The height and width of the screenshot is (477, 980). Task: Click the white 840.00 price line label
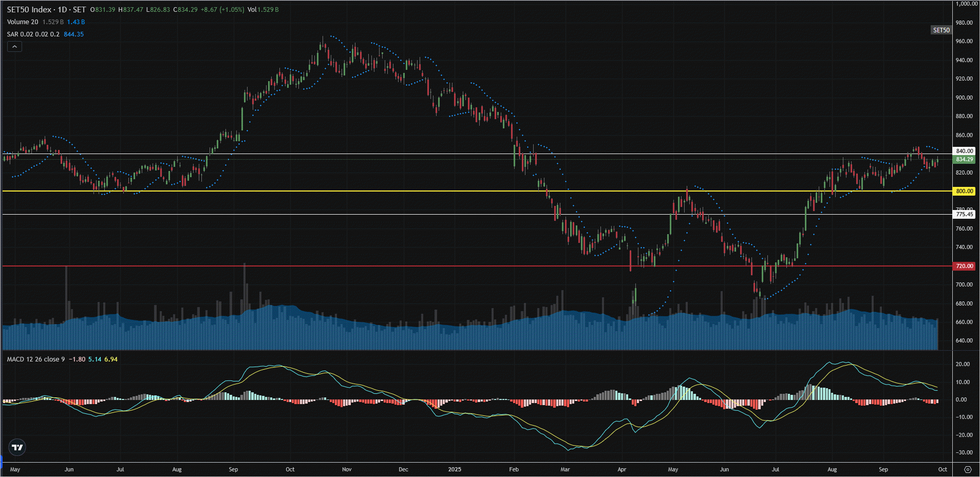point(964,151)
